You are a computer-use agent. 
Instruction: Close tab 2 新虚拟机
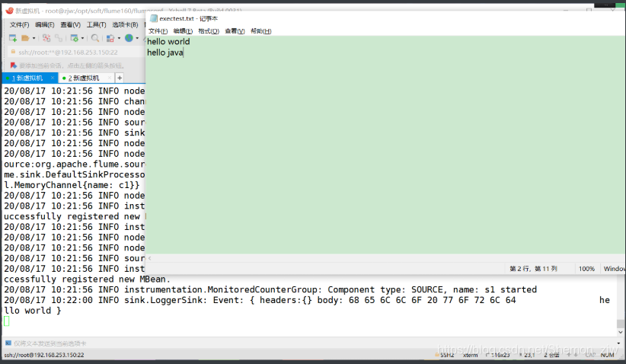pyautogui.click(x=110, y=78)
